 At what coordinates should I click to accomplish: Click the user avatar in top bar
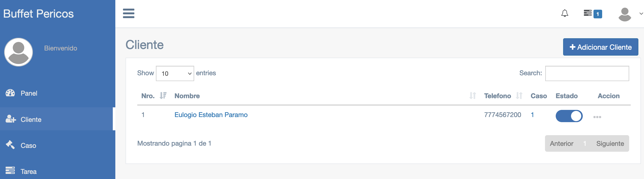[625, 14]
